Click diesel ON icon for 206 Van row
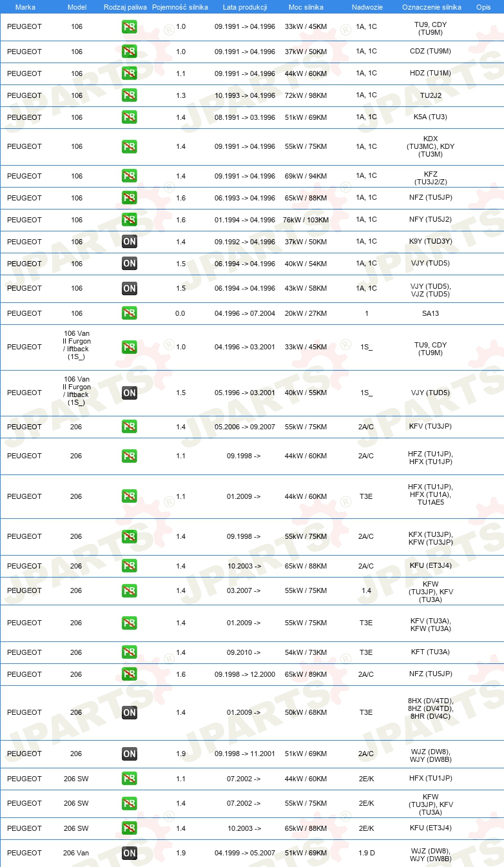Screen dimensions: 504x867 (130, 853)
